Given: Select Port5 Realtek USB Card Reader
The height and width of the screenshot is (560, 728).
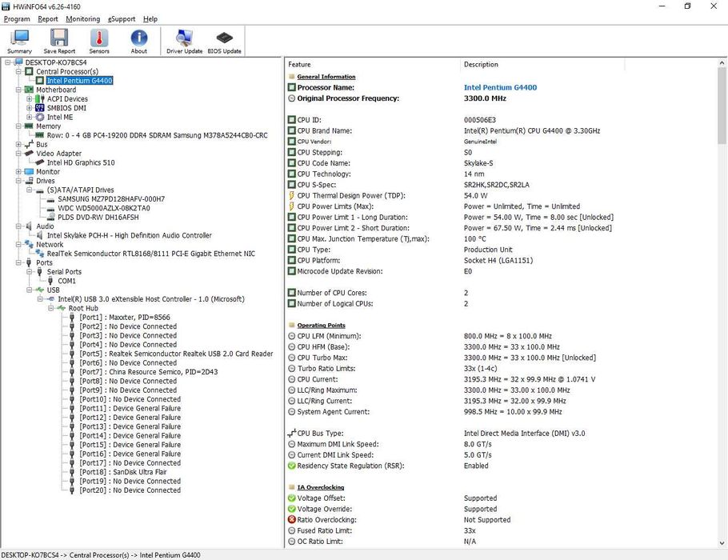Looking at the screenshot, I should tap(176, 354).
